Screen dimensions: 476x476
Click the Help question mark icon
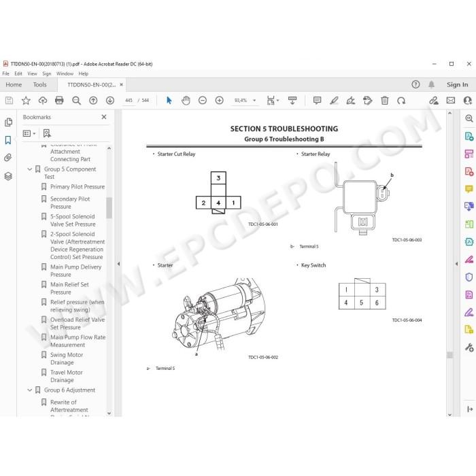coord(415,84)
